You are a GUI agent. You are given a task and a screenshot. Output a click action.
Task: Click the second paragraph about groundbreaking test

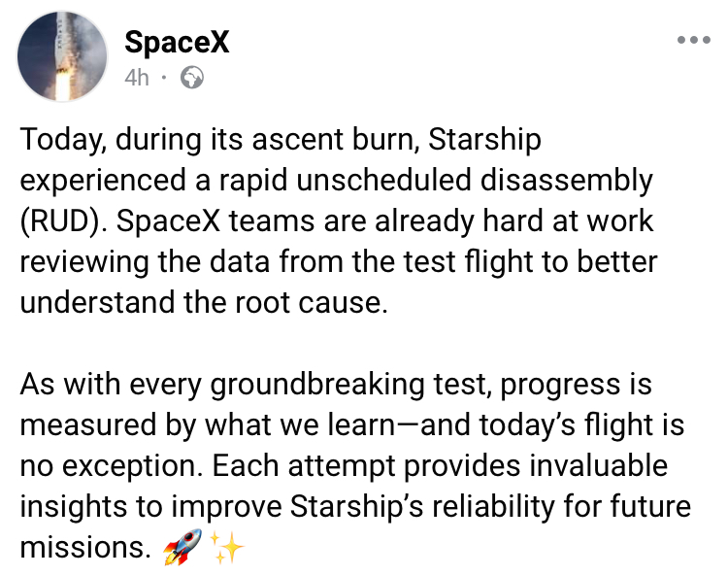point(354,466)
